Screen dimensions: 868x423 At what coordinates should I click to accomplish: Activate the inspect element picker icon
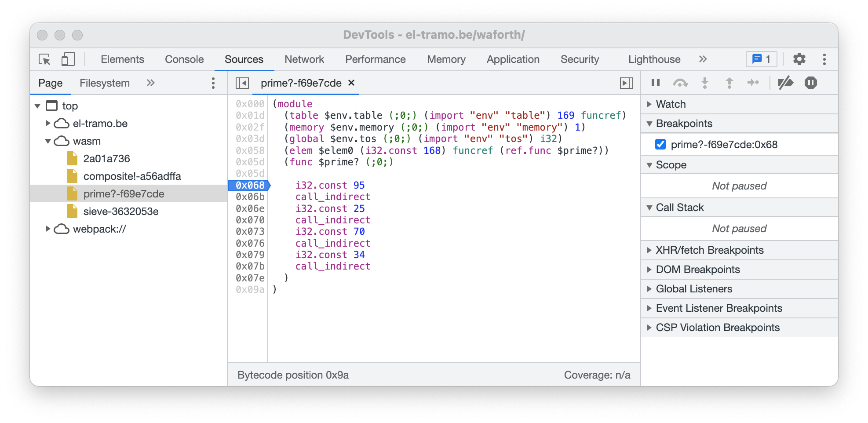coord(44,59)
